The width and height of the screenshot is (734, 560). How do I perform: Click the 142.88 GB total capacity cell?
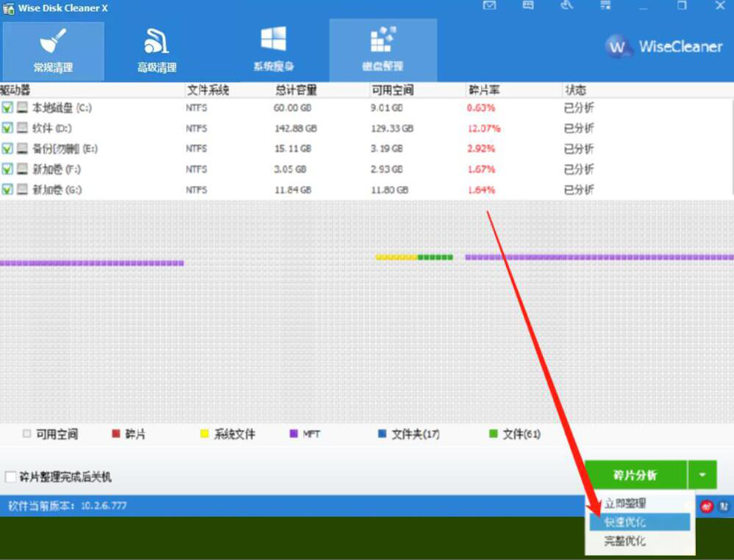point(296,128)
